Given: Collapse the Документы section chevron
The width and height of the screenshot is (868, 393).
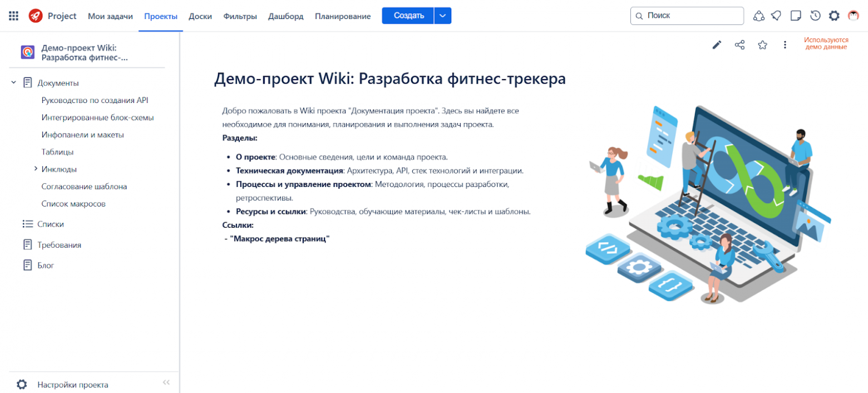Looking at the screenshot, I should [13, 82].
